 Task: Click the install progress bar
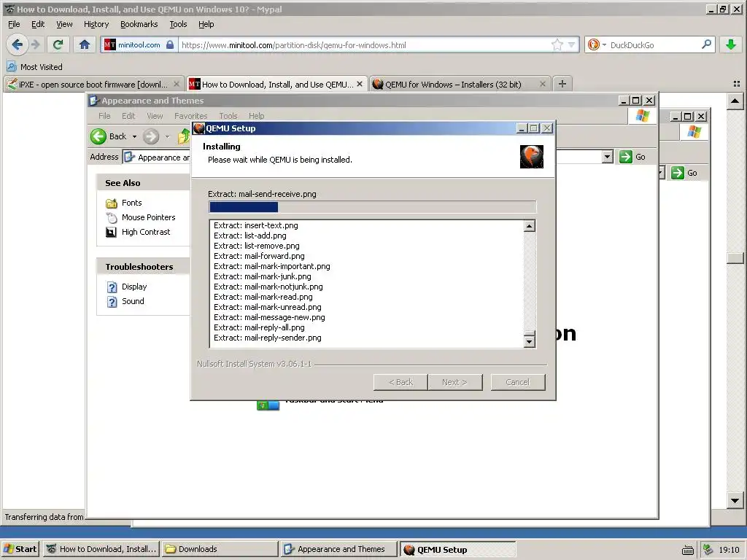point(372,206)
